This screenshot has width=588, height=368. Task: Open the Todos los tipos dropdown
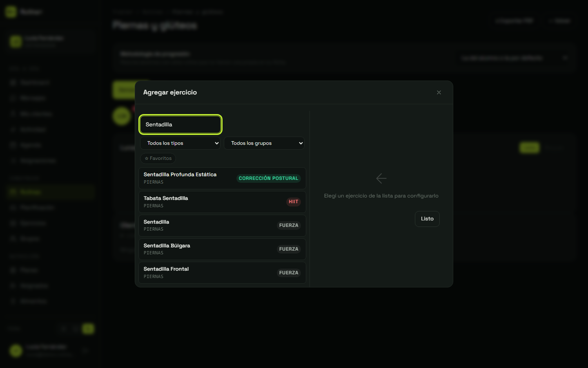pos(180,143)
